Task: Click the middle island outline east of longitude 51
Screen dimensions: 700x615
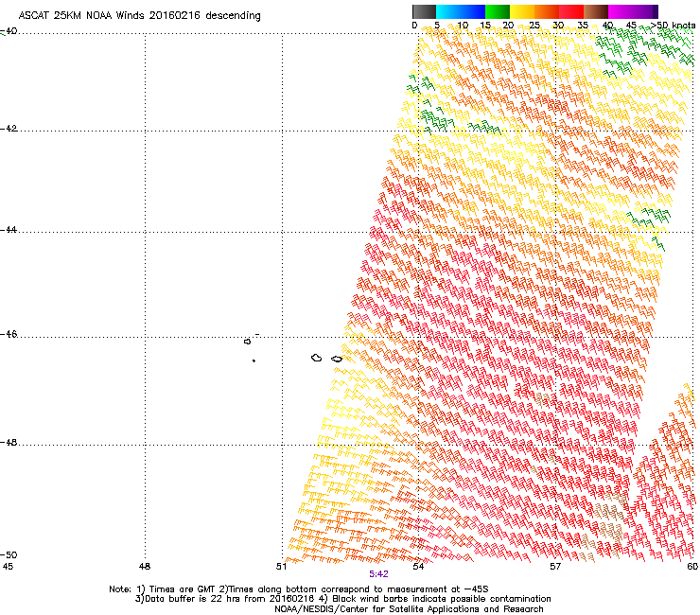Action: coord(317,358)
